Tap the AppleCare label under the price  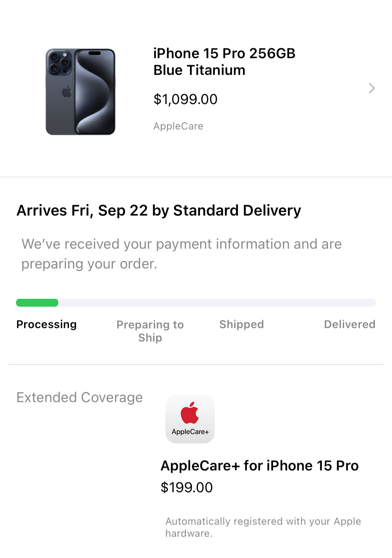(x=178, y=126)
